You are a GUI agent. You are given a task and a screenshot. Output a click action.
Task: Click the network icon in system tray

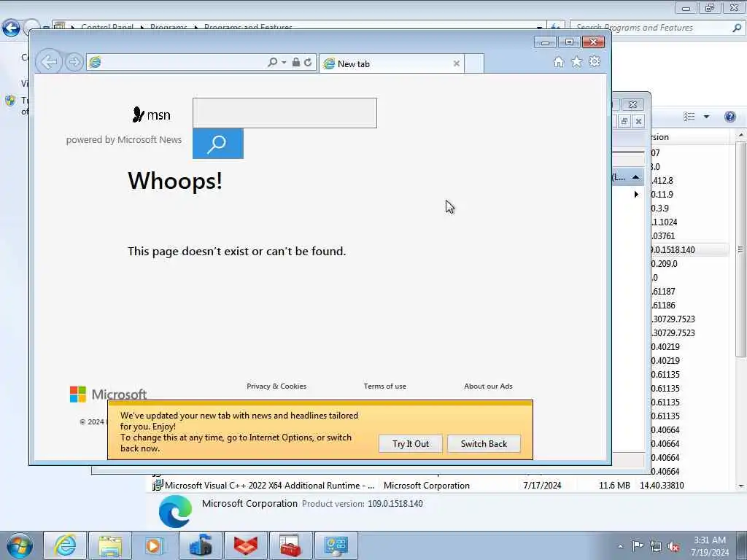(656, 546)
